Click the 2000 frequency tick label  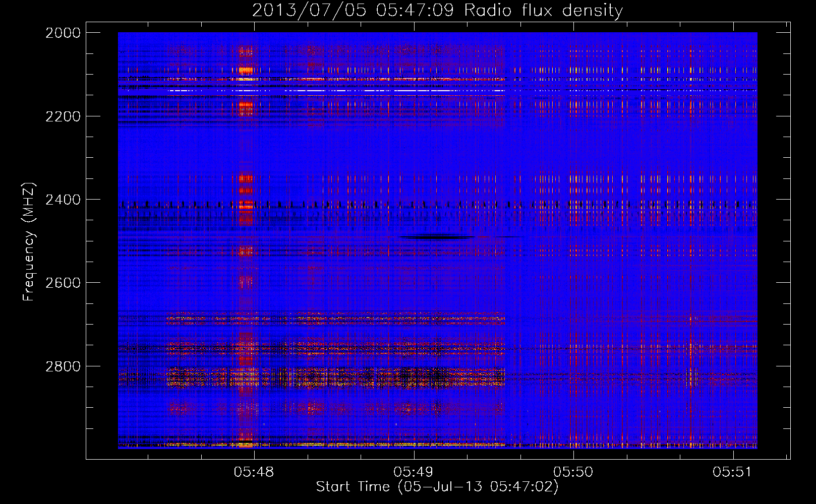coord(63,33)
